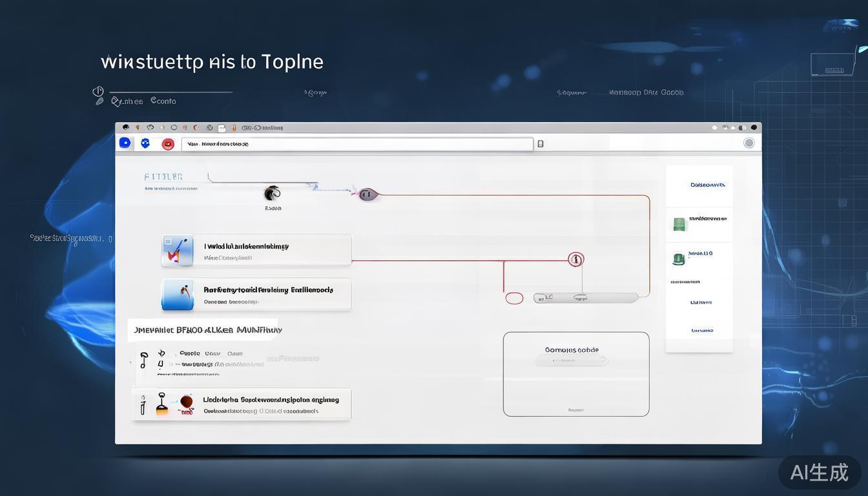Click the address bar text field
Image resolution: width=868 pixels, height=496 pixels.
(x=357, y=144)
